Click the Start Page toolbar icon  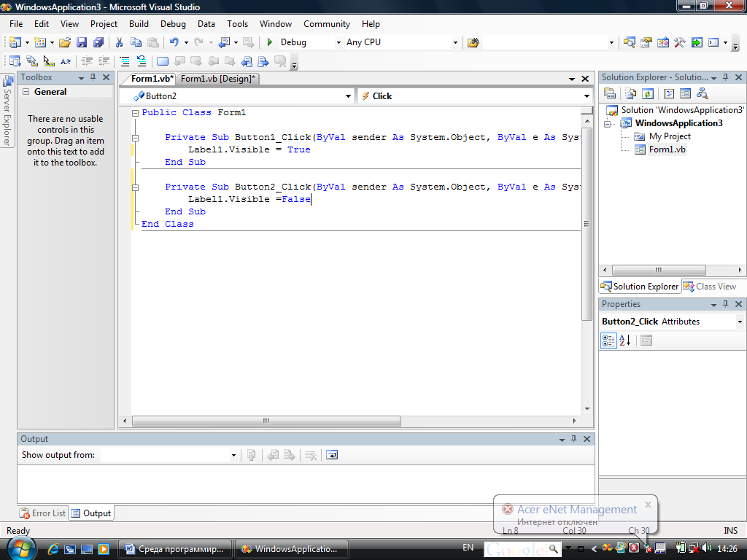[697, 42]
